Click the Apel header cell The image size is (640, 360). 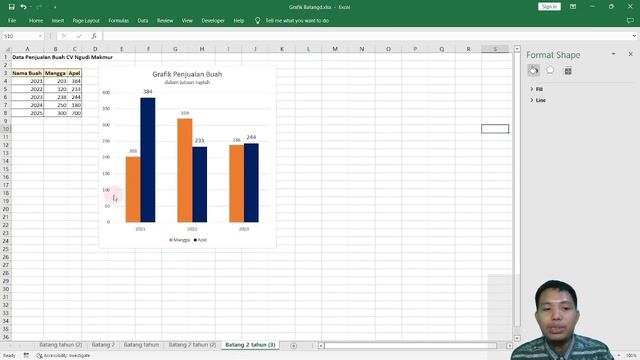74,73
